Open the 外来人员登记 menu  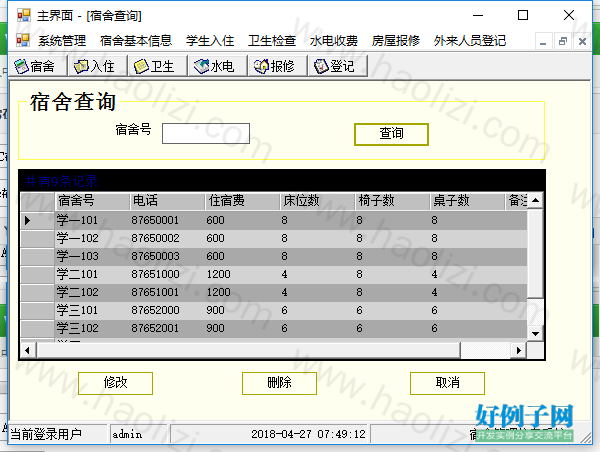470,41
